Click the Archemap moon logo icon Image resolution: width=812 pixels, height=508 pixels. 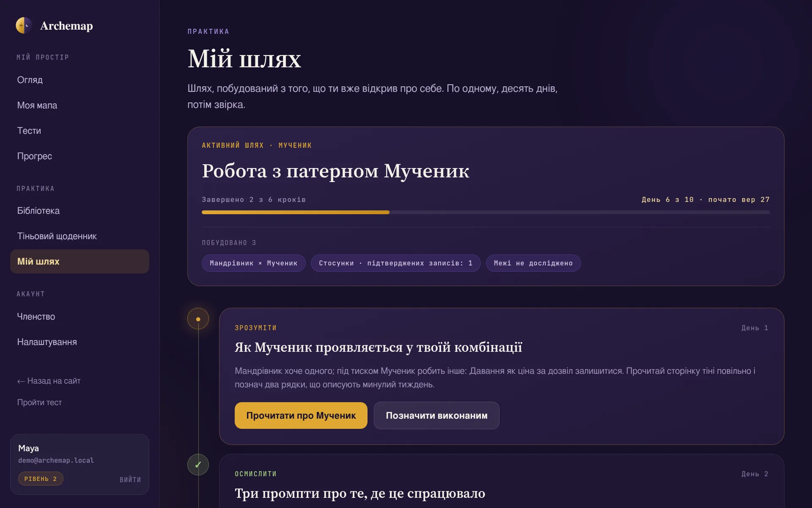click(24, 25)
